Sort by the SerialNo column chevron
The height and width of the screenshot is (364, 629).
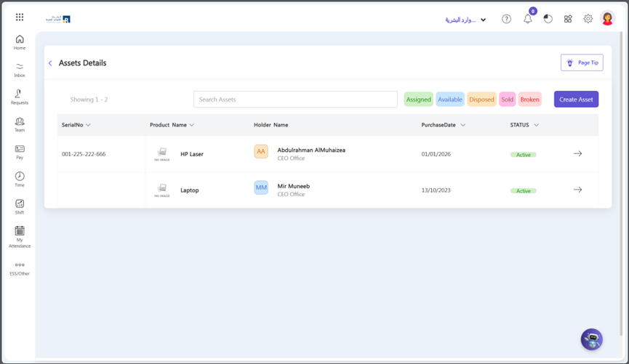[88, 125]
